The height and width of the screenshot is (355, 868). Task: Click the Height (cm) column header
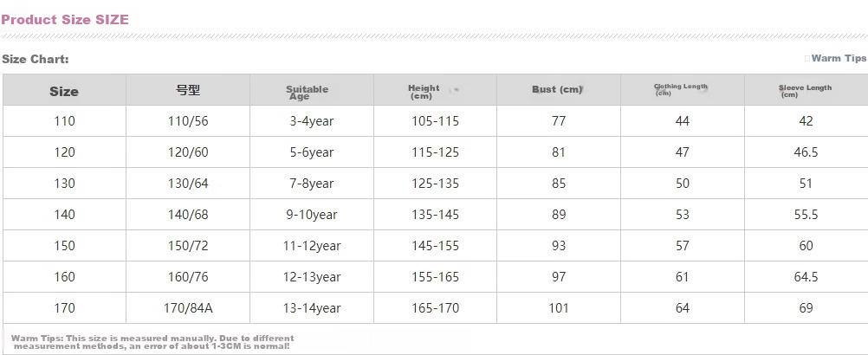[x=424, y=92]
